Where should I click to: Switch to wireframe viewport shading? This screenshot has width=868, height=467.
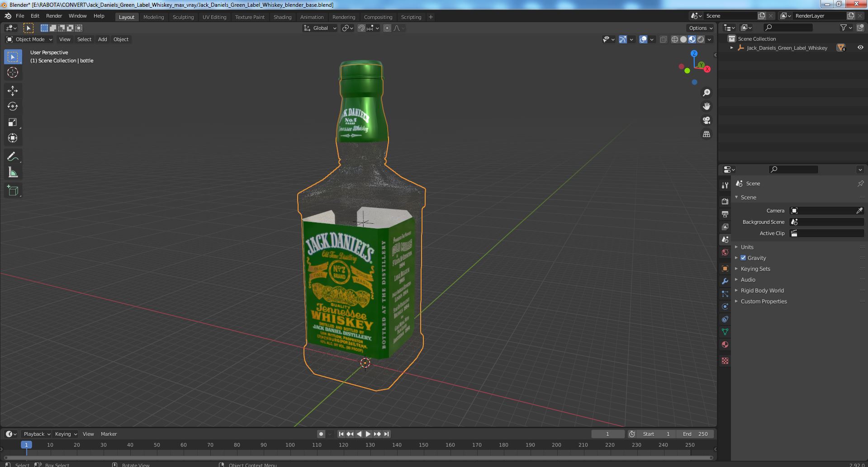pos(674,39)
